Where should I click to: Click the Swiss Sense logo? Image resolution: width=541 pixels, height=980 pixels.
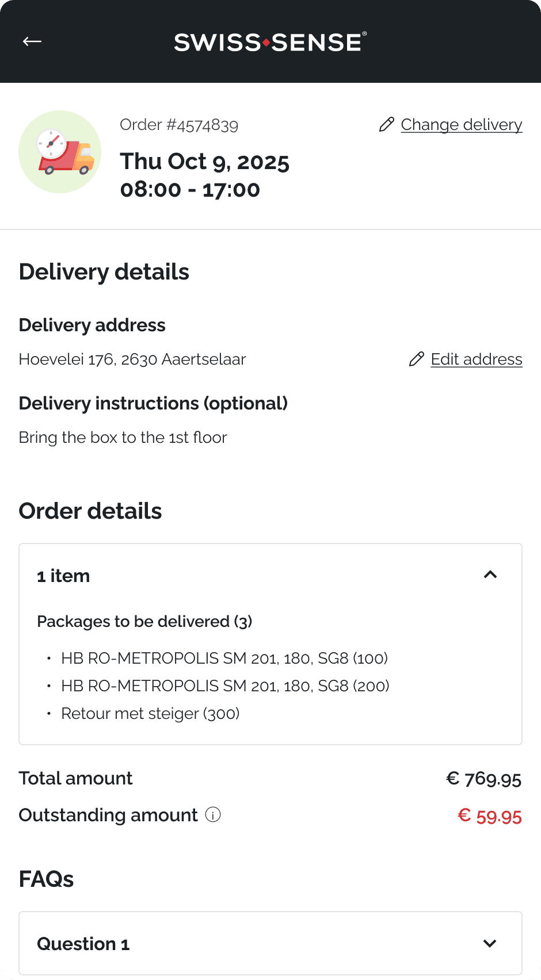(270, 42)
